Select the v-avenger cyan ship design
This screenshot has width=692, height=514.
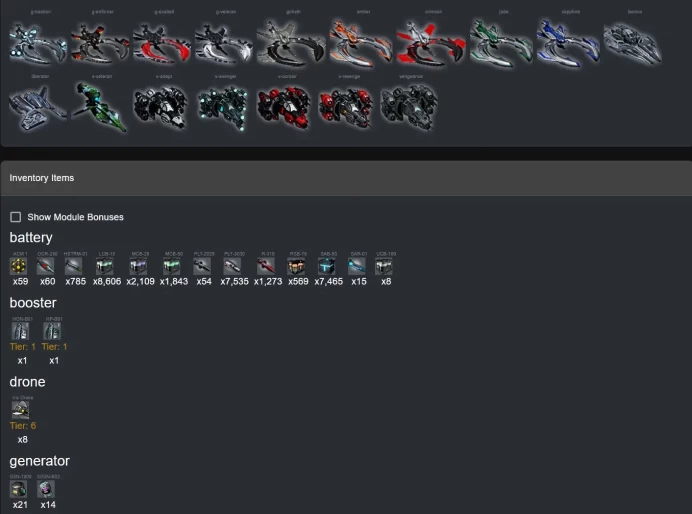(x=223, y=108)
